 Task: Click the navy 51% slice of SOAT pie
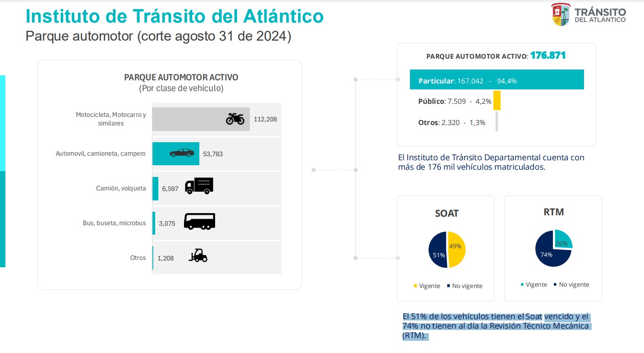(x=437, y=250)
